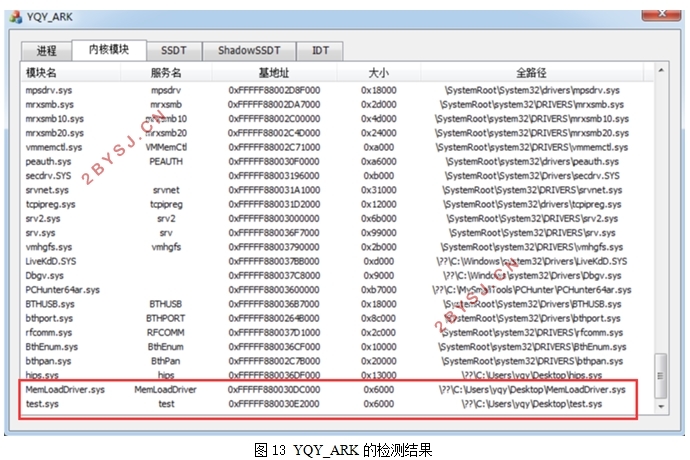Click size value 0x4d000
690x460 pixels.
pyautogui.click(x=378, y=119)
